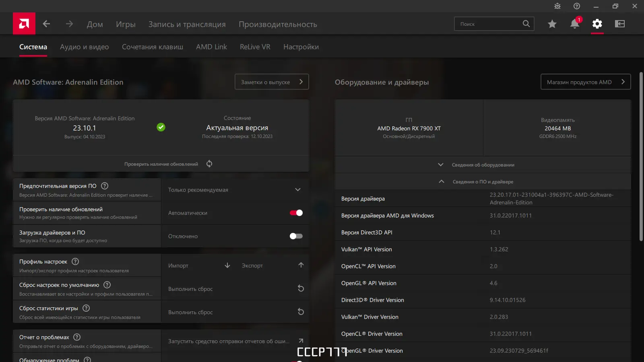Switch to Аудио и видео tab
The height and width of the screenshot is (362, 644).
[x=85, y=47]
